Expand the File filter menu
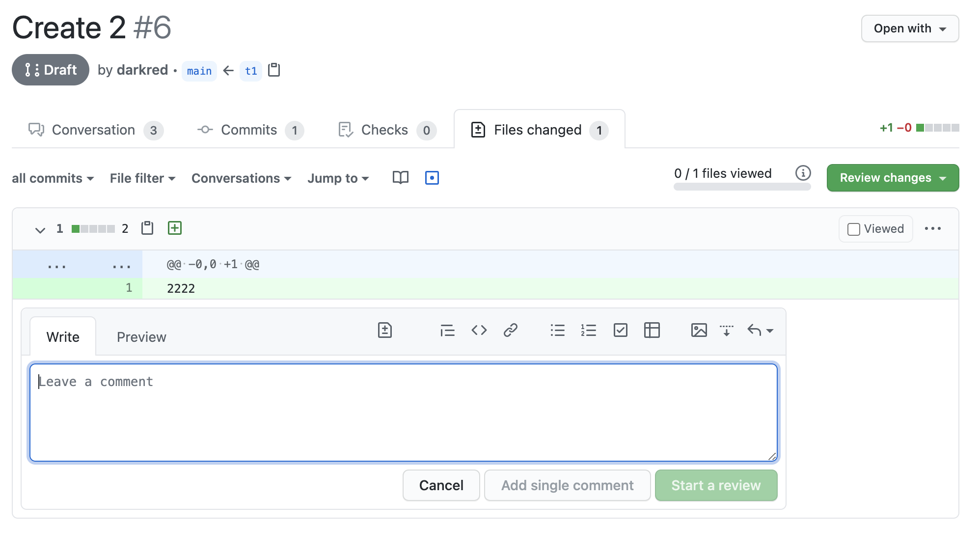The width and height of the screenshot is (980, 555). [x=142, y=178]
